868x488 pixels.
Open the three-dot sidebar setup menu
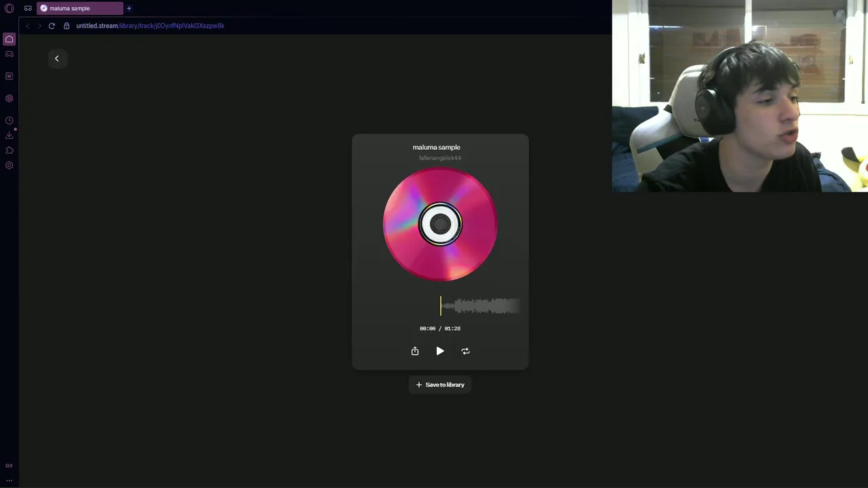point(9,480)
